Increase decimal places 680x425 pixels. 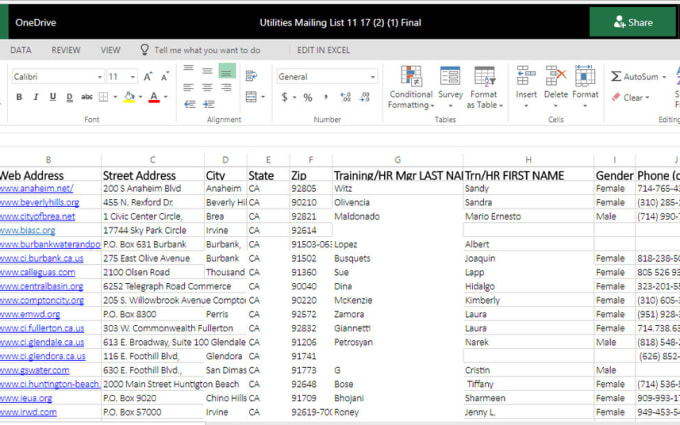coord(346,97)
